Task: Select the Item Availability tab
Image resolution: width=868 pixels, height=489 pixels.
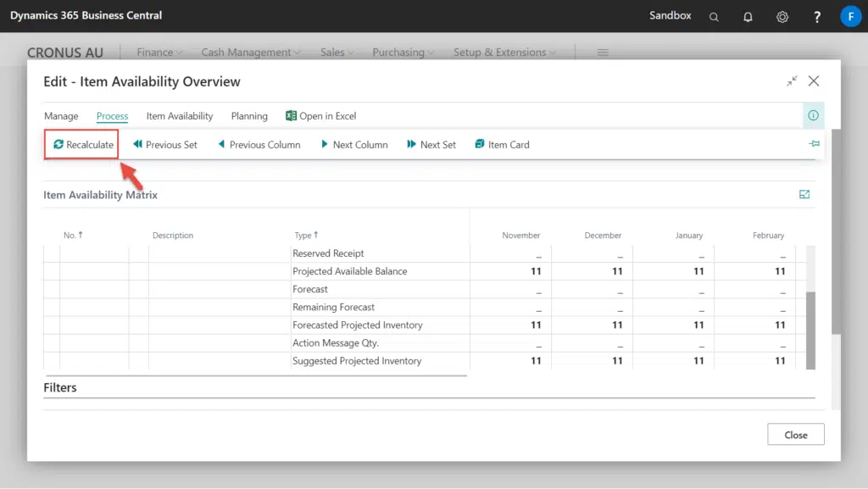Action: pos(180,116)
